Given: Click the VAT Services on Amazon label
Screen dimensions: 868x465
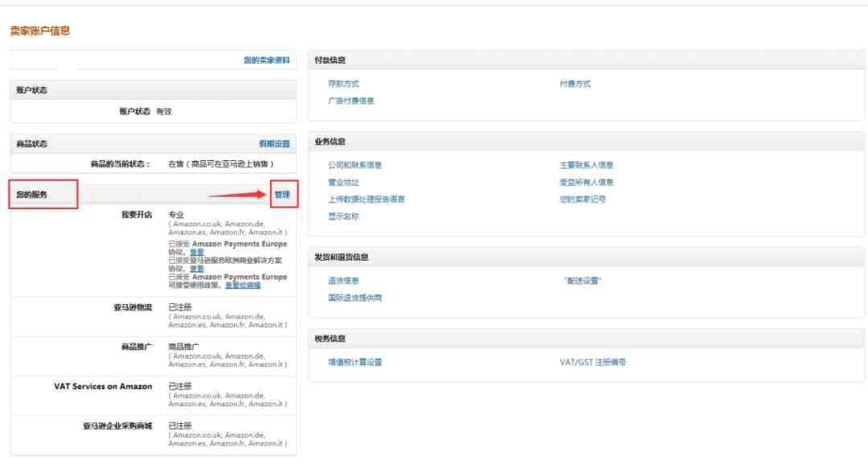Looking at the screenshot, I should coord(103,386).
